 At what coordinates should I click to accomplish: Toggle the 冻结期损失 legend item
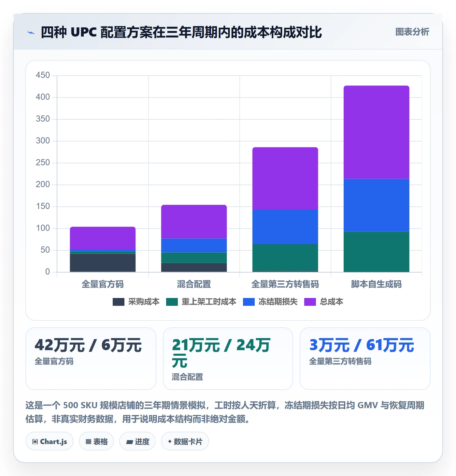(x=270, y=302)
